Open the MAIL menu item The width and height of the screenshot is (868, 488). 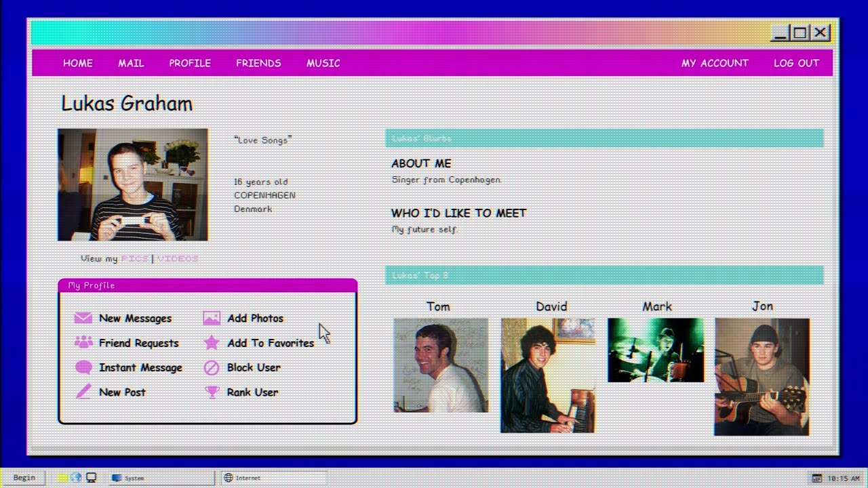(131, 63)
